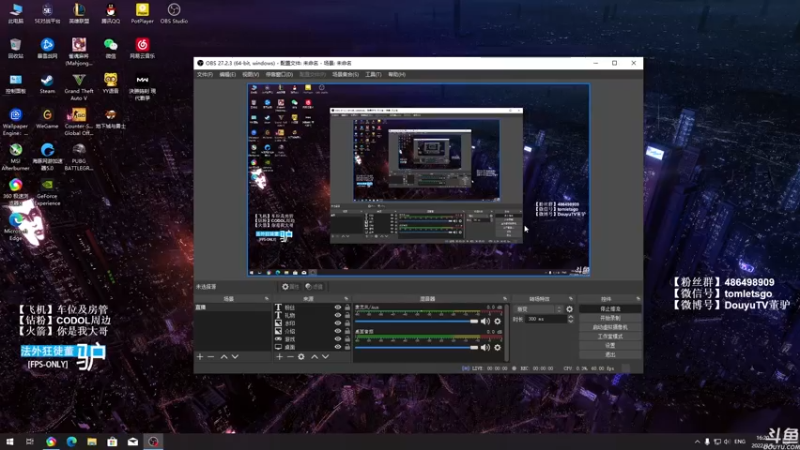
Task: Open 工具(T) menu
Action: pos(373,74)
